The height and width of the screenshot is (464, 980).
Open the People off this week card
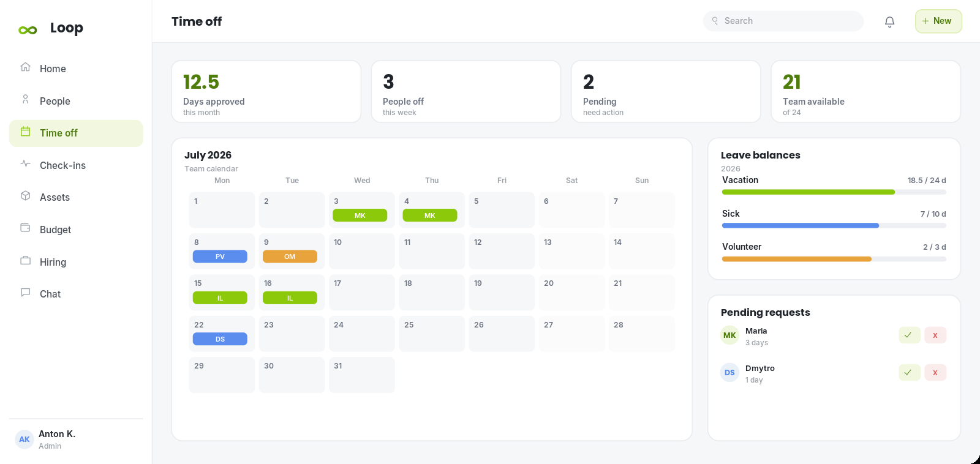pos(466,92)
